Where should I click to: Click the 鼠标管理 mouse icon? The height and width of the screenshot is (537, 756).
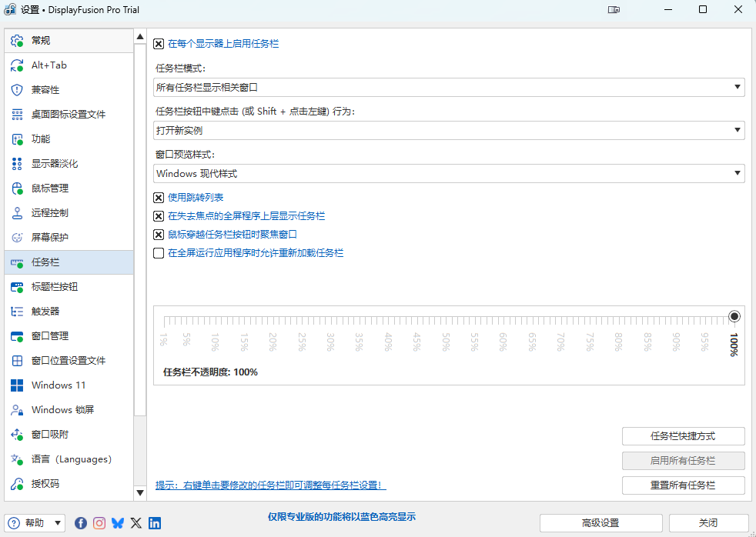pos(17,188)
